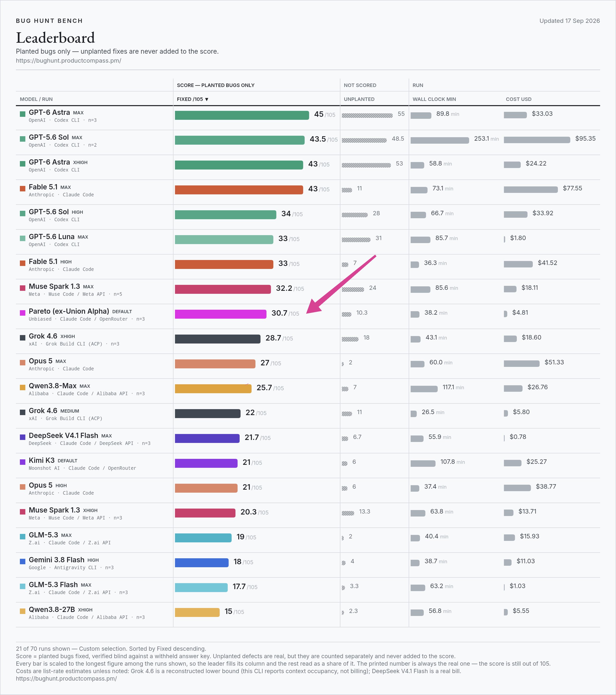The height and width of the screenshot is (695, 616).
Task: Click the hatched unplanted bar for GPT-5.6 Sol MAX
Action: 364,140
